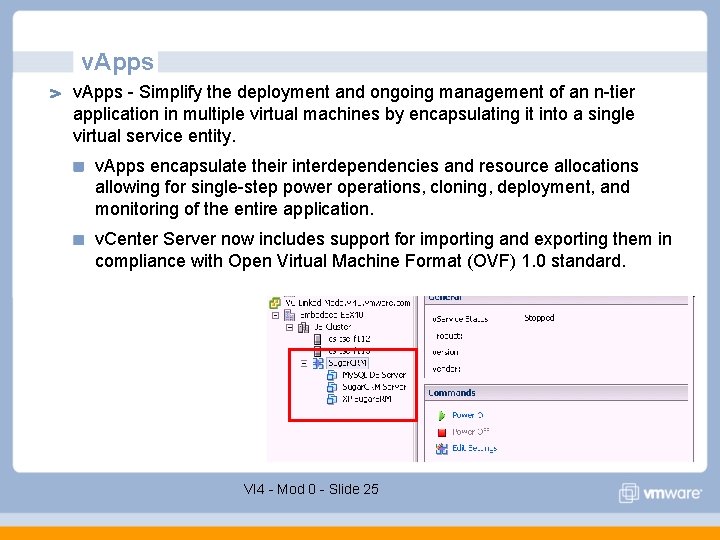Collapse the embedded ESX datacenter node

tap(276, 315)
